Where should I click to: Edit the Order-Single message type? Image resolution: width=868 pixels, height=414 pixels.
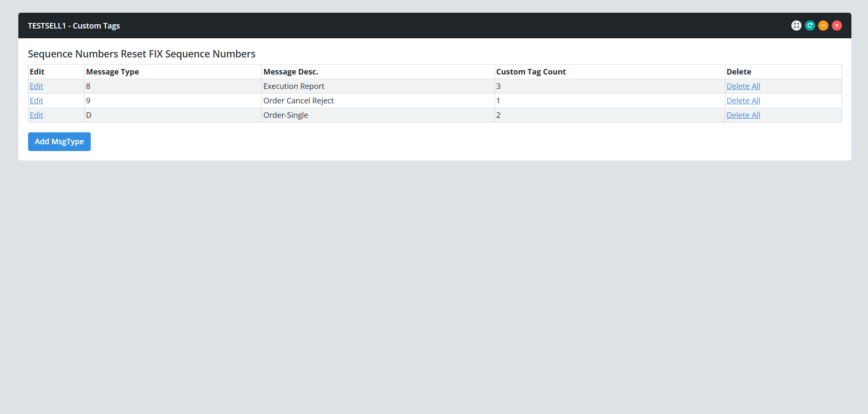pyautogui.click(x=36, y=115)
